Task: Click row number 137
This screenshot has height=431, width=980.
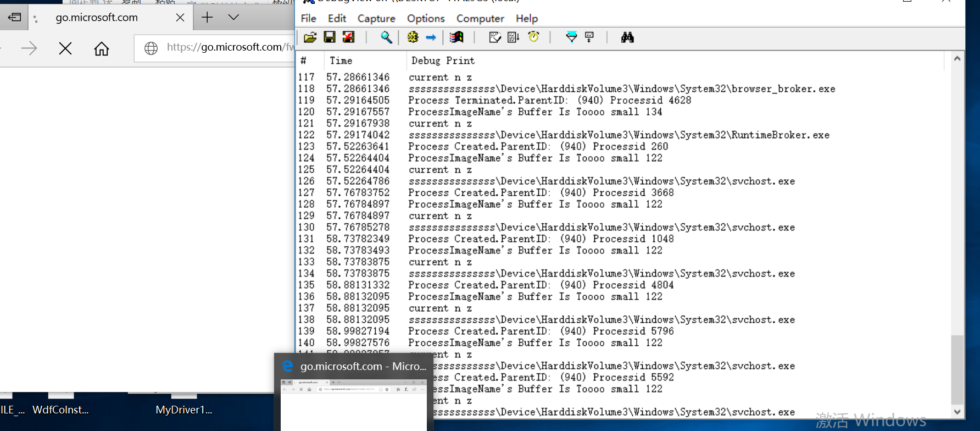Action: point(307,308)
